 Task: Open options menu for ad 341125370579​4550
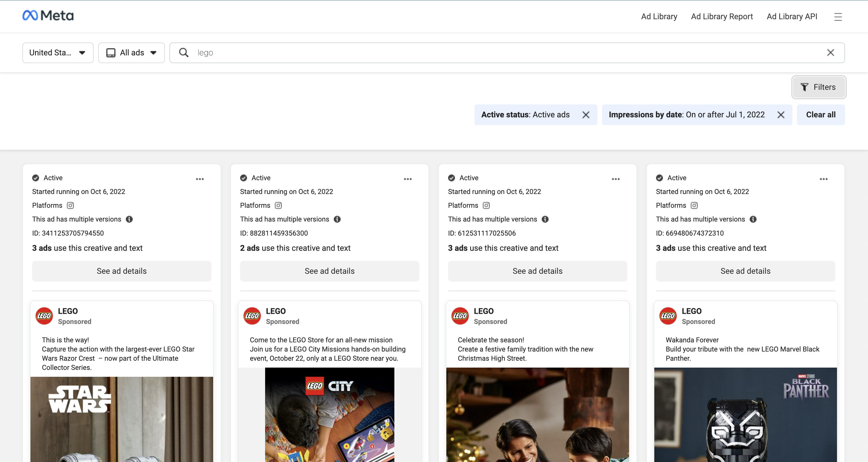click(x=200, y=179)
